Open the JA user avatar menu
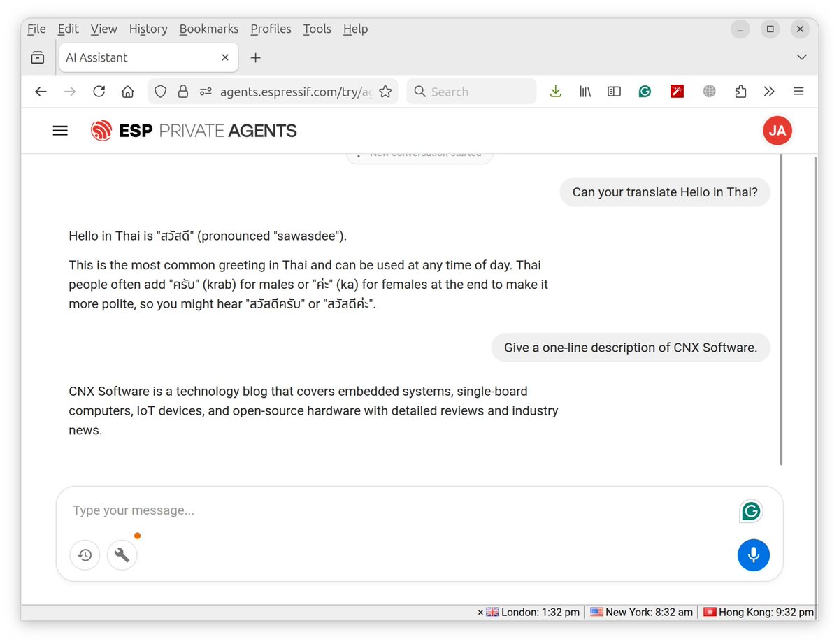Image resolution: width=839 pixels, height=644 pixels. tap(777, 131)
